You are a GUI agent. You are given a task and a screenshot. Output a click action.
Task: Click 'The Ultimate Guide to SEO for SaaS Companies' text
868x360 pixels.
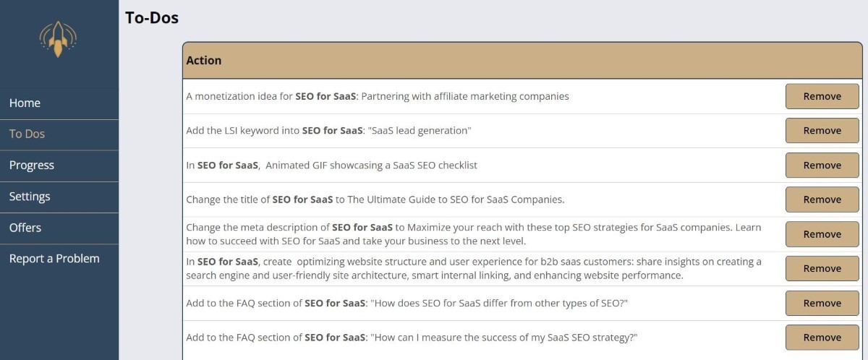tap(456, 200)
